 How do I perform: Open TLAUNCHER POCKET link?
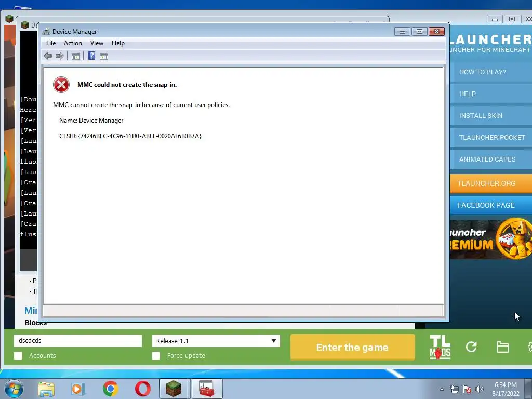click(491, 137)
